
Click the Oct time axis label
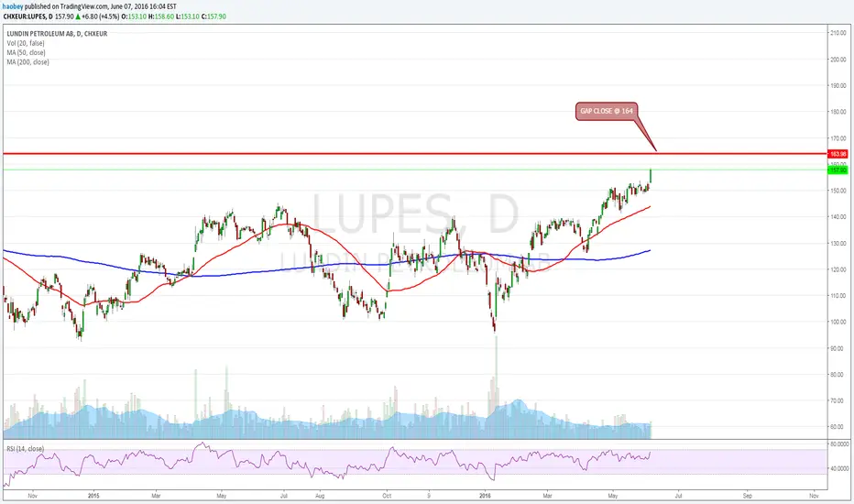coord(387,496)
